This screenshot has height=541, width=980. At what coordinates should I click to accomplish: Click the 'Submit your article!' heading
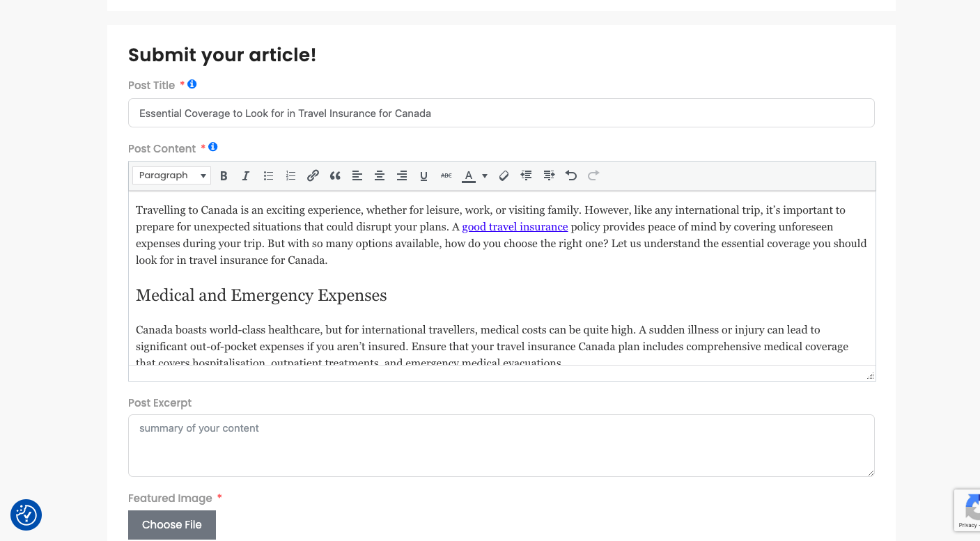point(222,55)
